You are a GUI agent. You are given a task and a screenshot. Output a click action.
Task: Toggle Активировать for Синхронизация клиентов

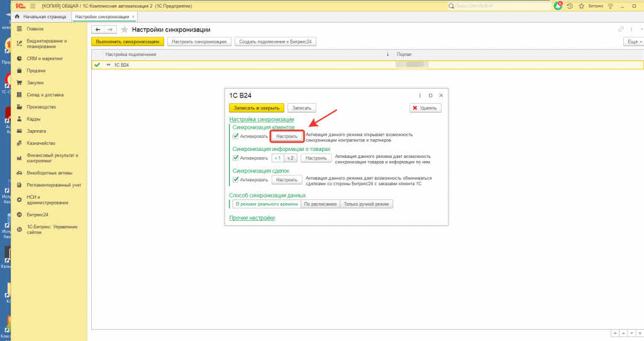pyautogui.click(x=236, y=136)
